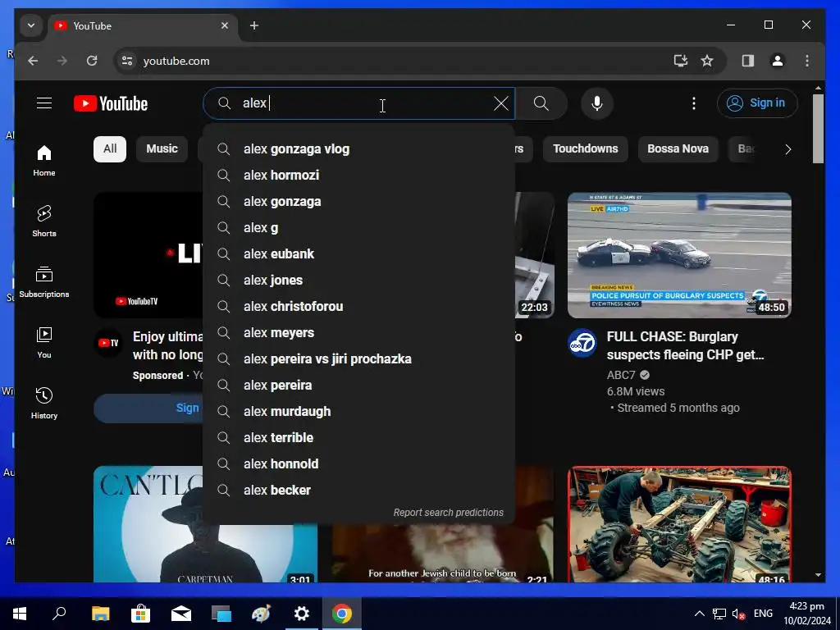Image resolution: width=840 pixels, height=630 pixels.
Task: Open History in sidebar
Action: point(44,403)
